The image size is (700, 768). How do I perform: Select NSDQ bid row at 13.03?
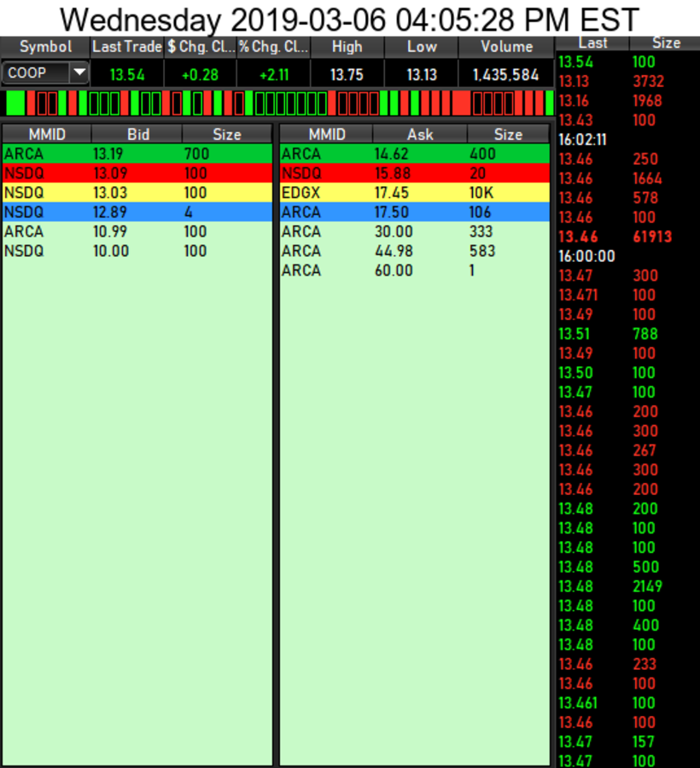[x=137, y=193]
